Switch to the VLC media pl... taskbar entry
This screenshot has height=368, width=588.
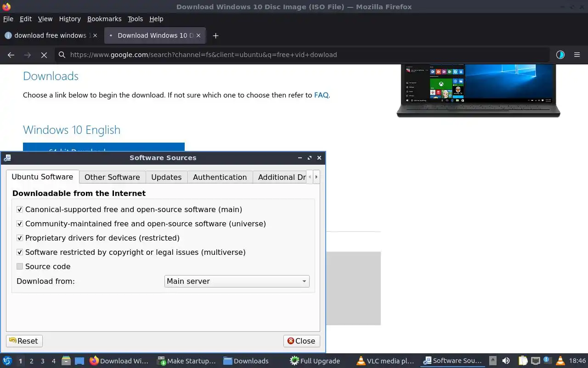pos(385,361)
